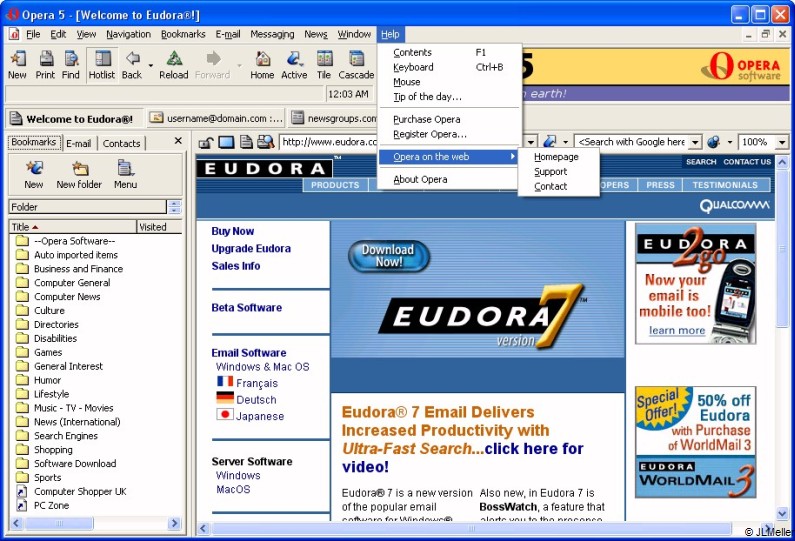
Task: Click the Go icon next to address field
Action: tap(550, 142)
